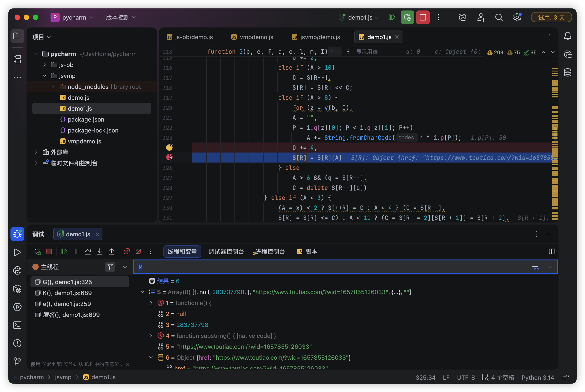This screenshot has width=585, height=392.
Task: Click the evaluate expression input field
Action: pos(325,267)
